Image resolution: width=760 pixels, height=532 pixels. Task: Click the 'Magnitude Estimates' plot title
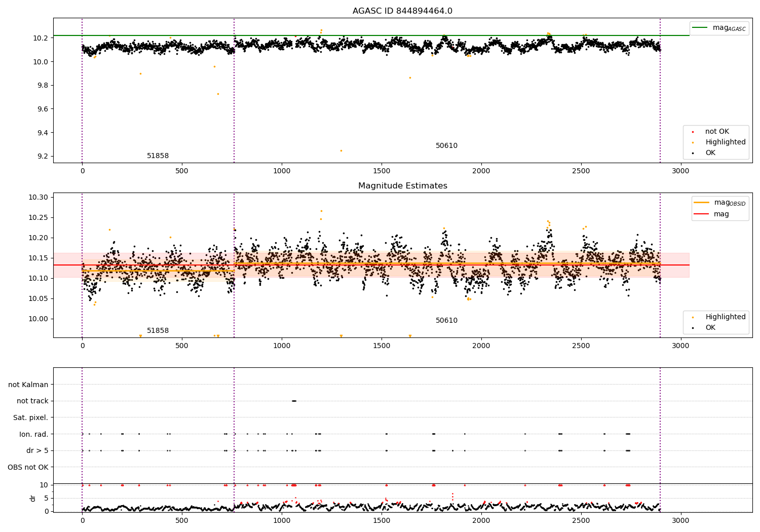tap(402, 186)
